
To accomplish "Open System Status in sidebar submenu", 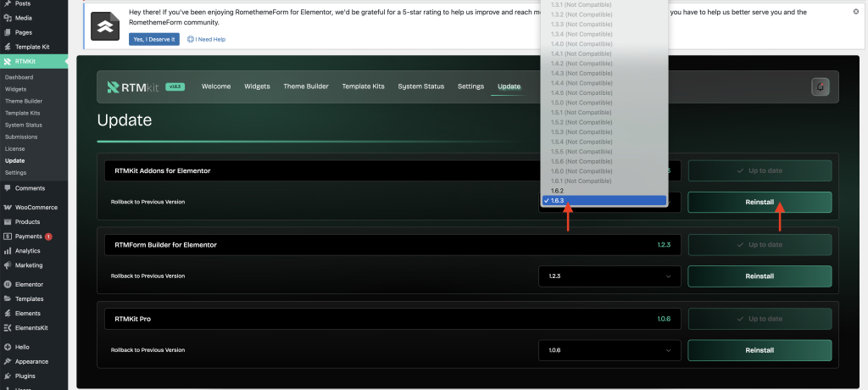I will click(x=23, y=125).
